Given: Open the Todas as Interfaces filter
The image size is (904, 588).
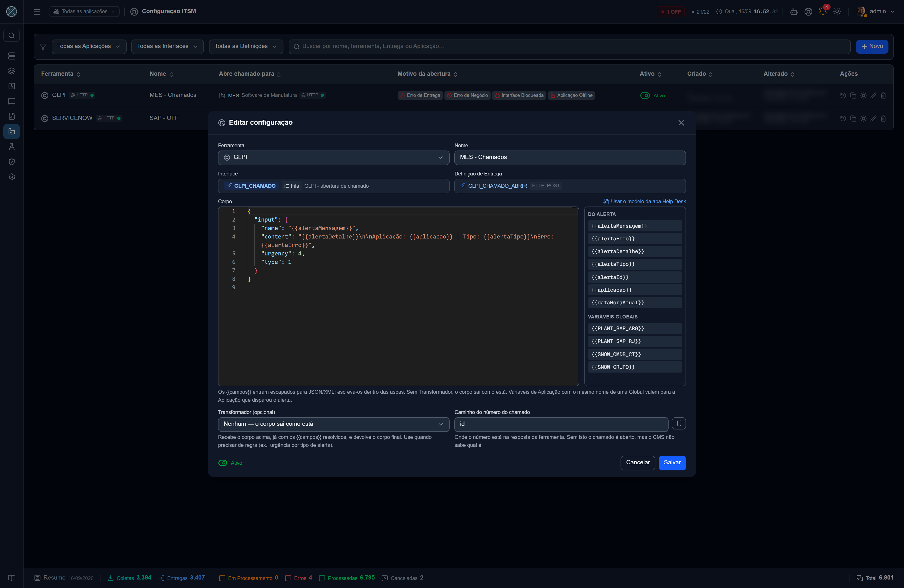Looking at the screenshot, I should (168, 46).
